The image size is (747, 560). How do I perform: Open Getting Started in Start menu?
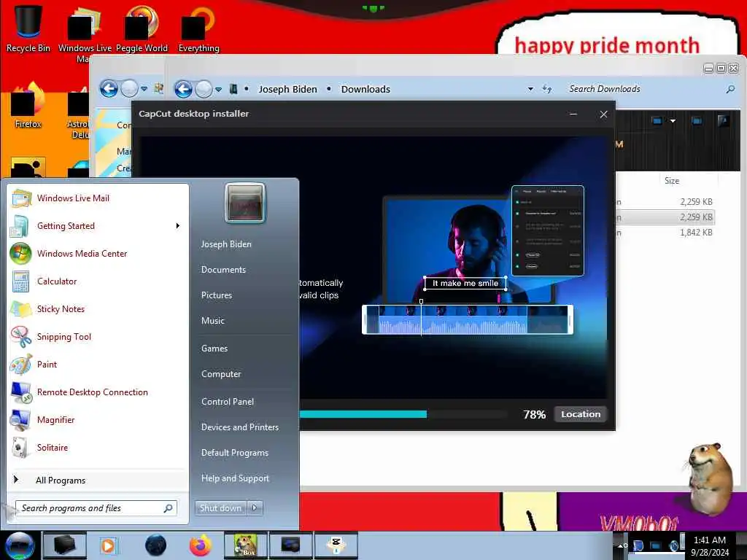98,226
